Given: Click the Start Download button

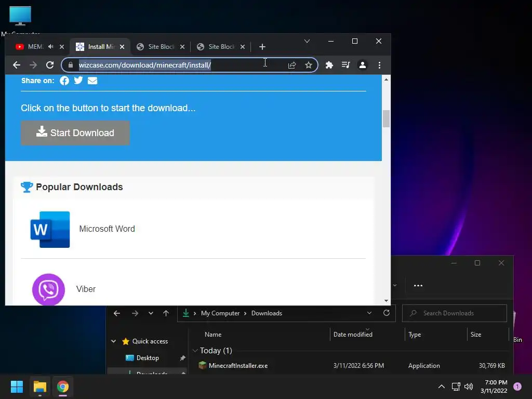Looking at the screenshot, I should (75, 132).
